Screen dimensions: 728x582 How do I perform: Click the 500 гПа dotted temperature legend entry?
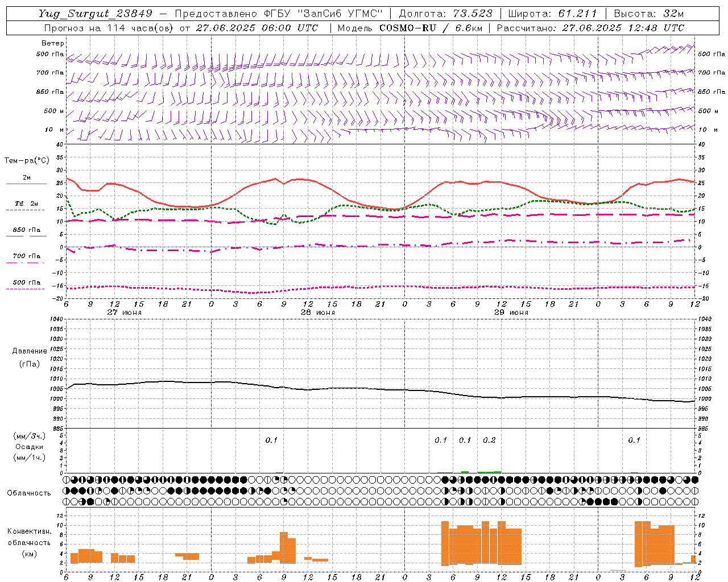pyautogui.click(x=26, y=284)
